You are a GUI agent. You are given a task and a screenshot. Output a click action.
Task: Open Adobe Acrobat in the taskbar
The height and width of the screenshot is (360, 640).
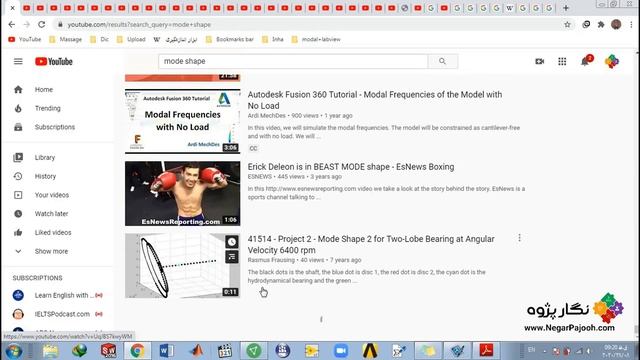tap(486, 351)
